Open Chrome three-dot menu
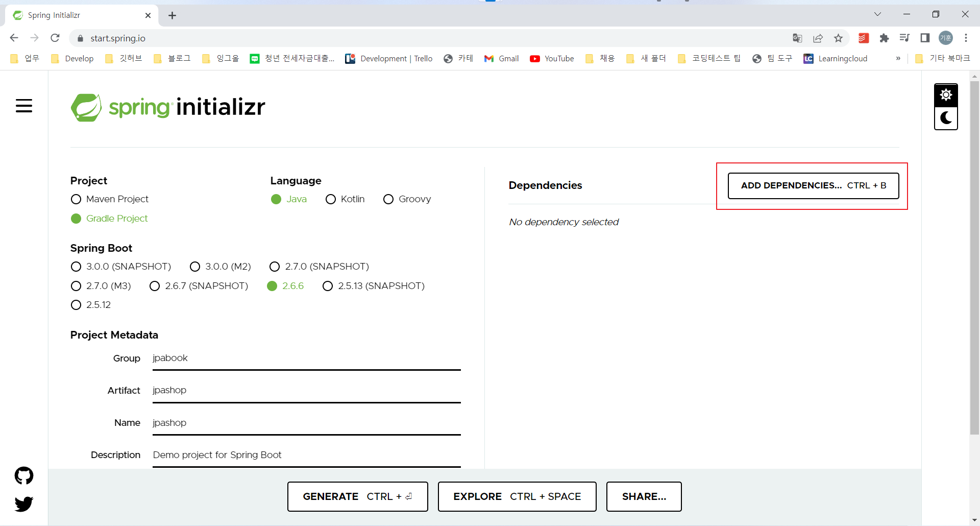 coord(966,38)
